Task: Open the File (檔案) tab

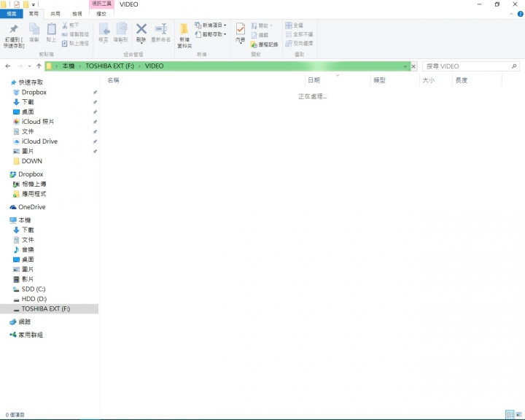Action: [x=12, y=14]
